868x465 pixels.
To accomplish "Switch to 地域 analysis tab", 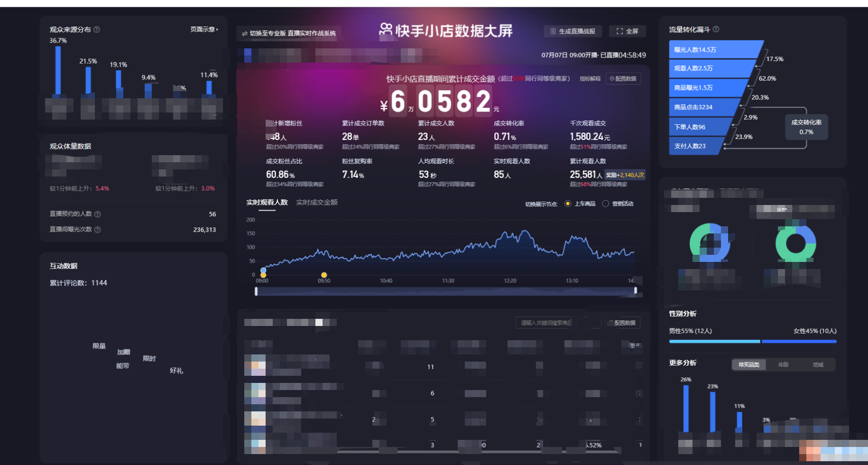I will coord(818,365).
